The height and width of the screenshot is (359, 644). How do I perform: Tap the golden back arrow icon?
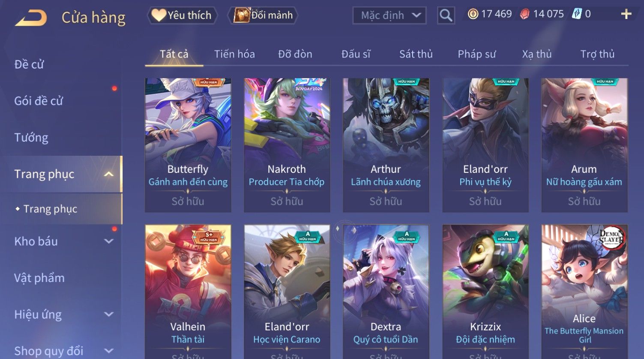click(x=31, y=18)
